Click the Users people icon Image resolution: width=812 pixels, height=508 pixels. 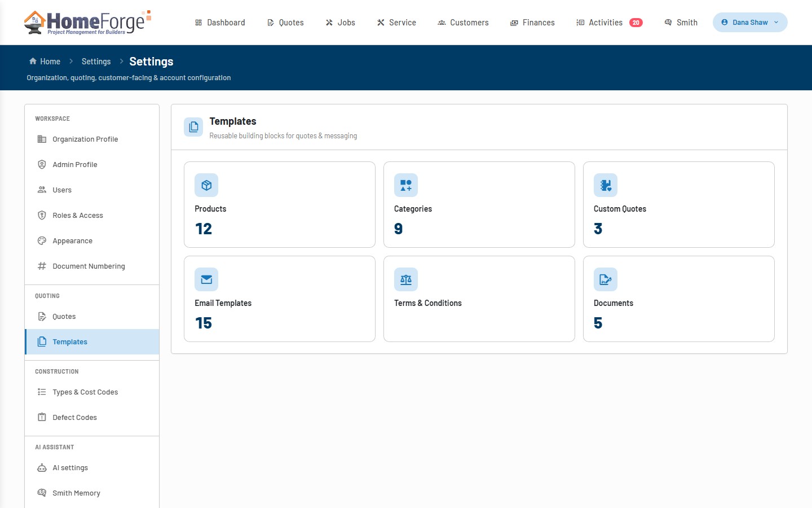point(42,190)
